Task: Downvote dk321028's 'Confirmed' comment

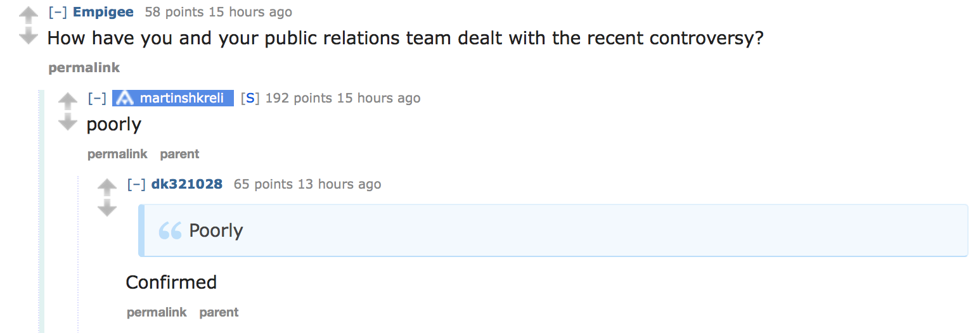Action: pyautogui.click(x=107, y=208)
